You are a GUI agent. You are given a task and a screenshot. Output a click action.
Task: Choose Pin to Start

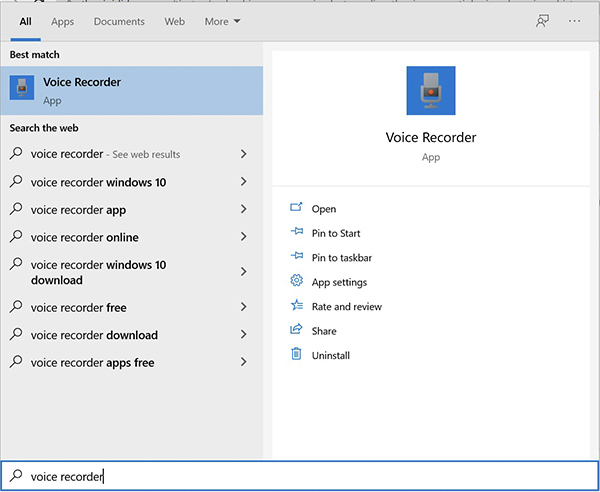(336, 233)
